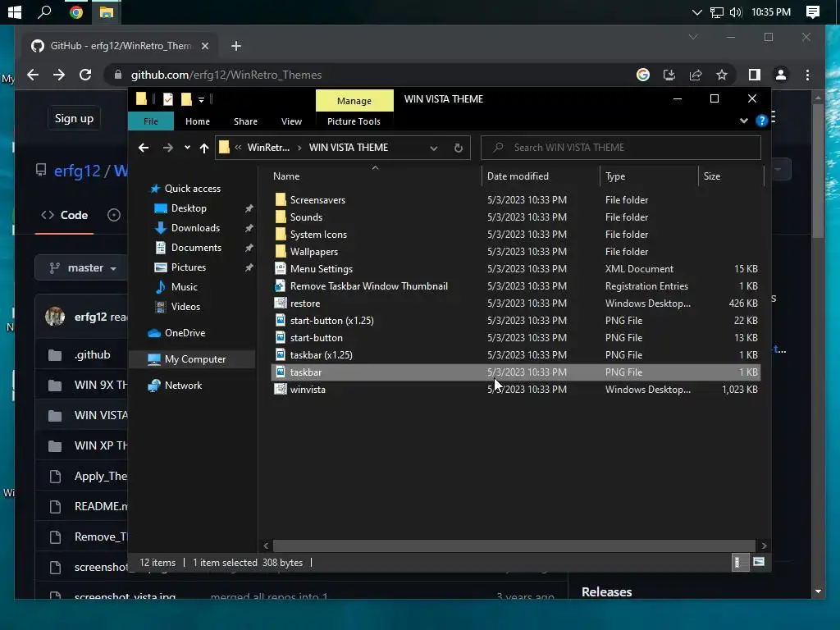This screenshot has width=840, height=630.
Task: Go back in File Explorer
Action: pyautogui.click(x=143, y=148)
